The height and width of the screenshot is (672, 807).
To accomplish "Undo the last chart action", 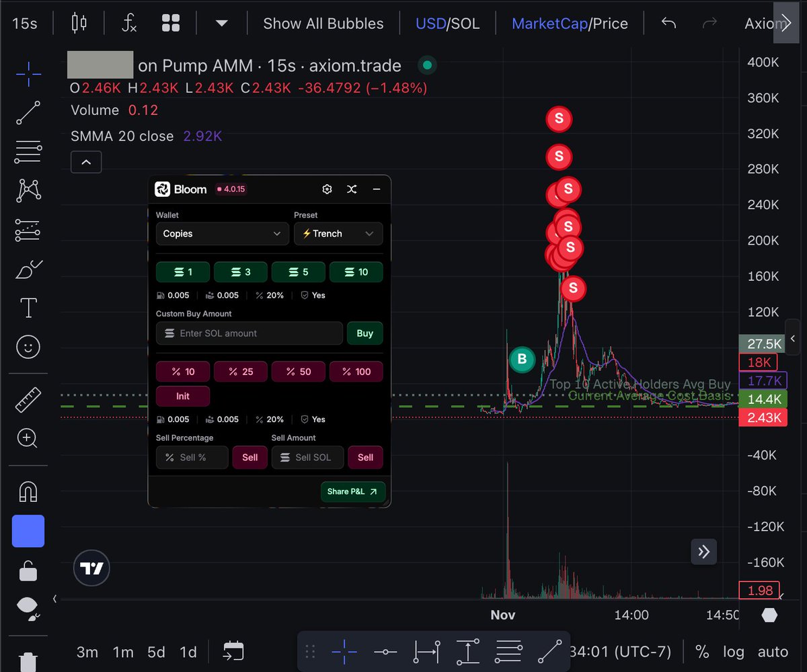I will point(668,24).
